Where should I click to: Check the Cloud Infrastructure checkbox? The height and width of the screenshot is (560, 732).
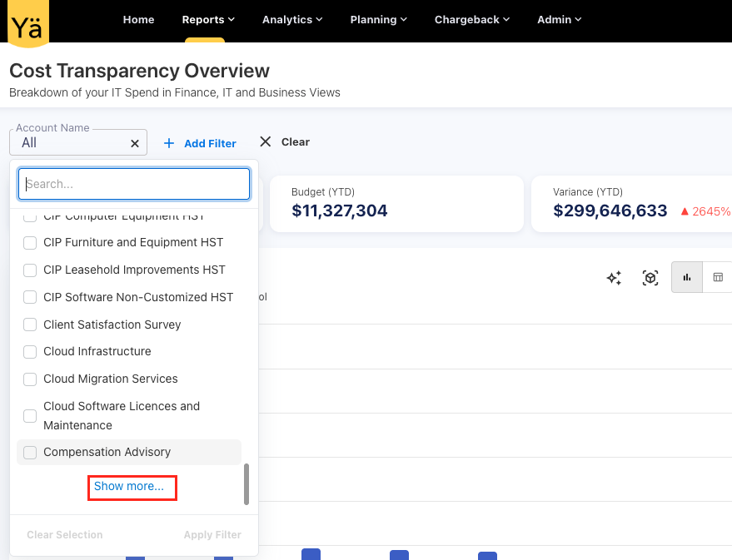click(30, 352)
